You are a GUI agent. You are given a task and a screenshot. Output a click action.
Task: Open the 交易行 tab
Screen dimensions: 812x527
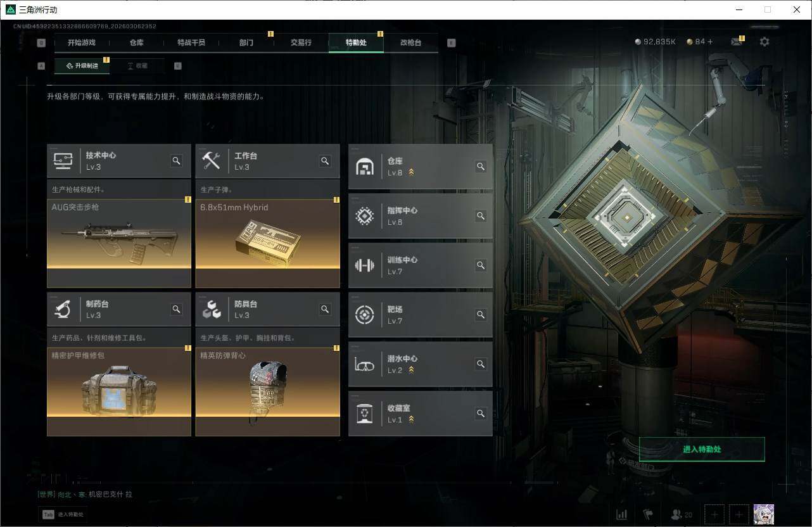301,42
